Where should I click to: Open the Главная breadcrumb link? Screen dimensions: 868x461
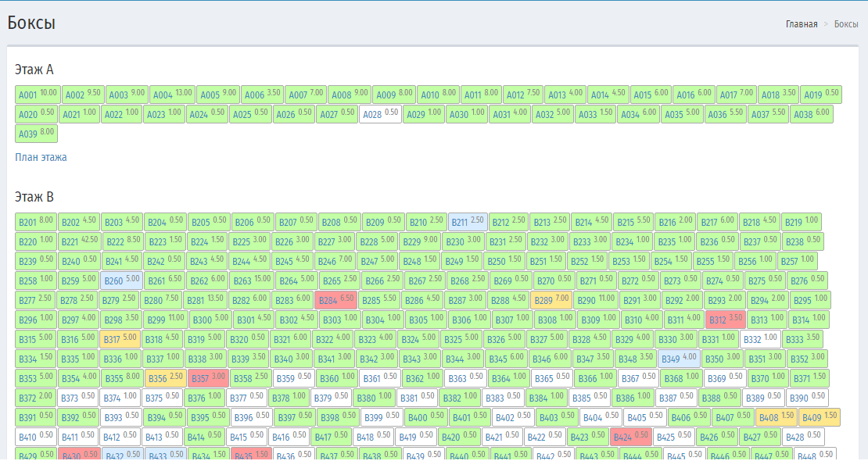(801, 23)
